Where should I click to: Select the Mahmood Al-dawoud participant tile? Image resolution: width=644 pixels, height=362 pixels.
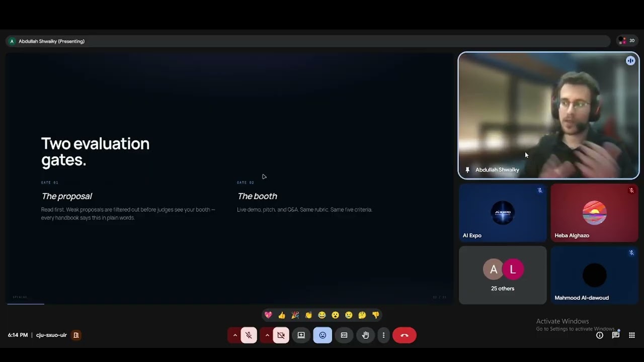point(594,275)
